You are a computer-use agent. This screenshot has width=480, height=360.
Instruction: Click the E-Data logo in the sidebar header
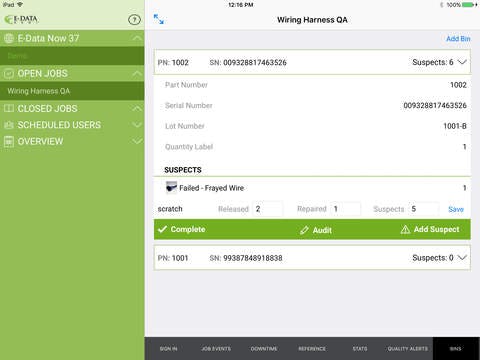(x=22, y=19)
